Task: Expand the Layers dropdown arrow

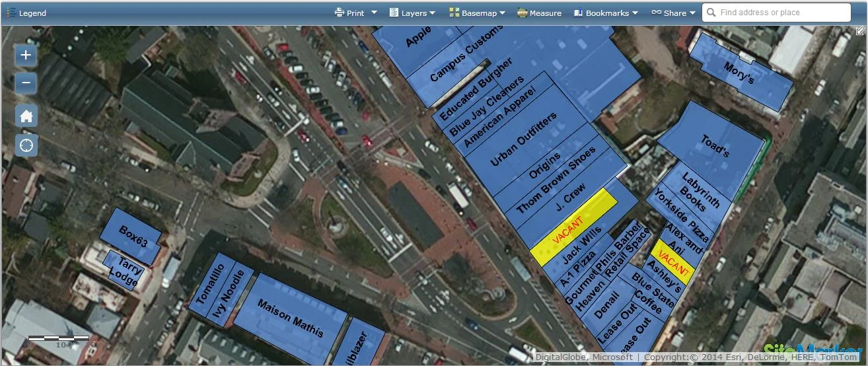Action: click(x=432, y=13)
